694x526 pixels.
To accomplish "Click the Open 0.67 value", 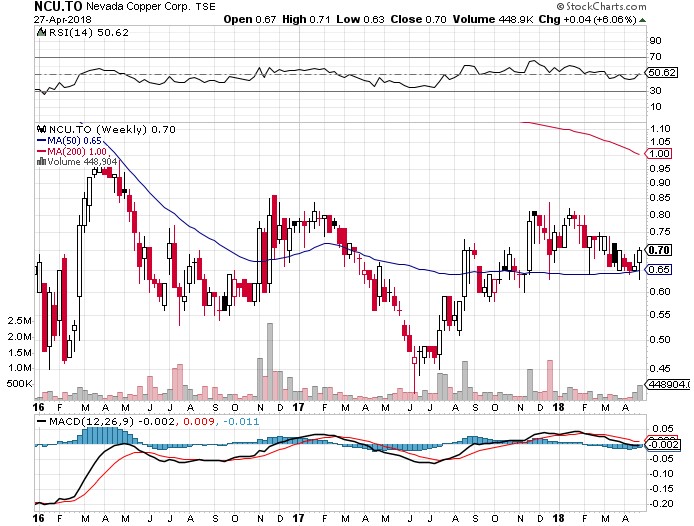I will (x=250, y=19).
